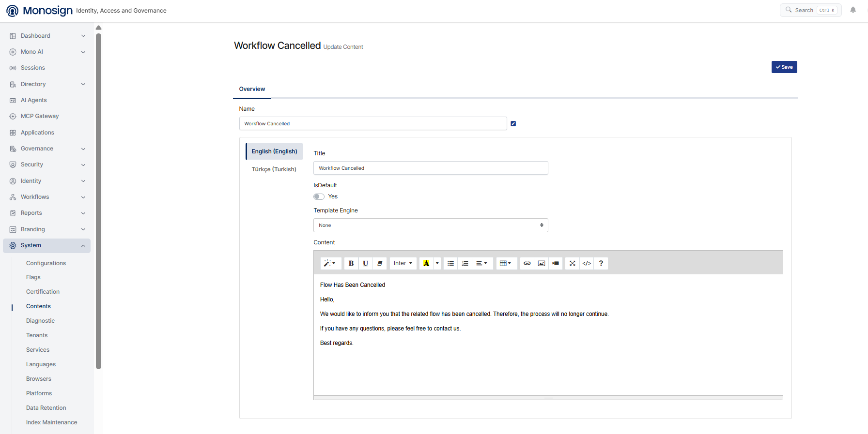
Task: Click the notifications bell icon
Action: point(853,10)
